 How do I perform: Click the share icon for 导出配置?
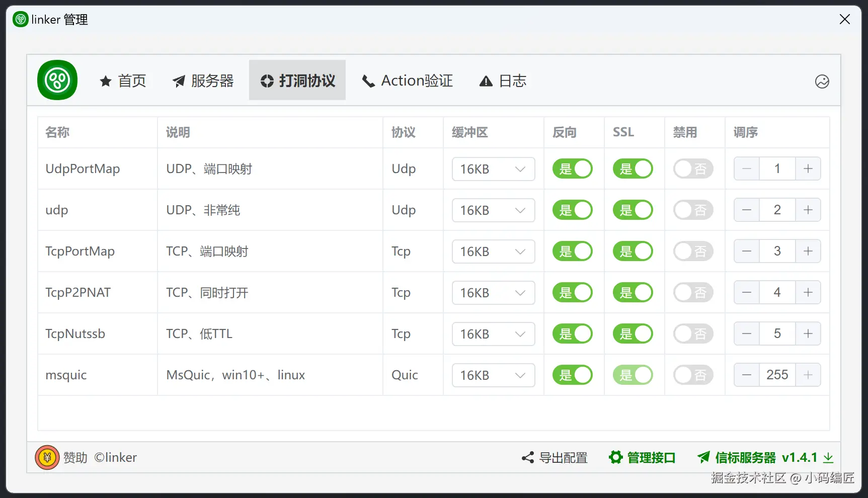point(528,458)
